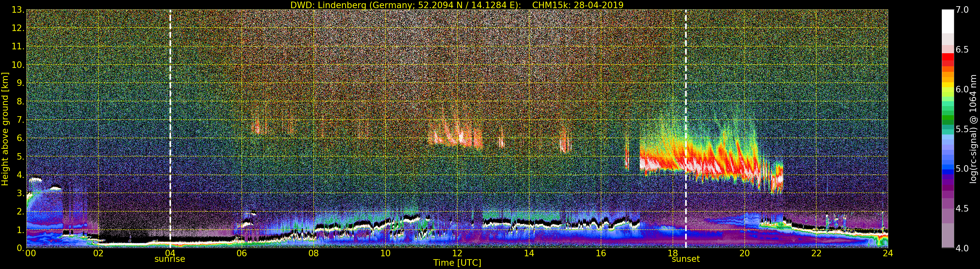Click height axis tick '9.'
980x269 pixels.
[20, 83]
